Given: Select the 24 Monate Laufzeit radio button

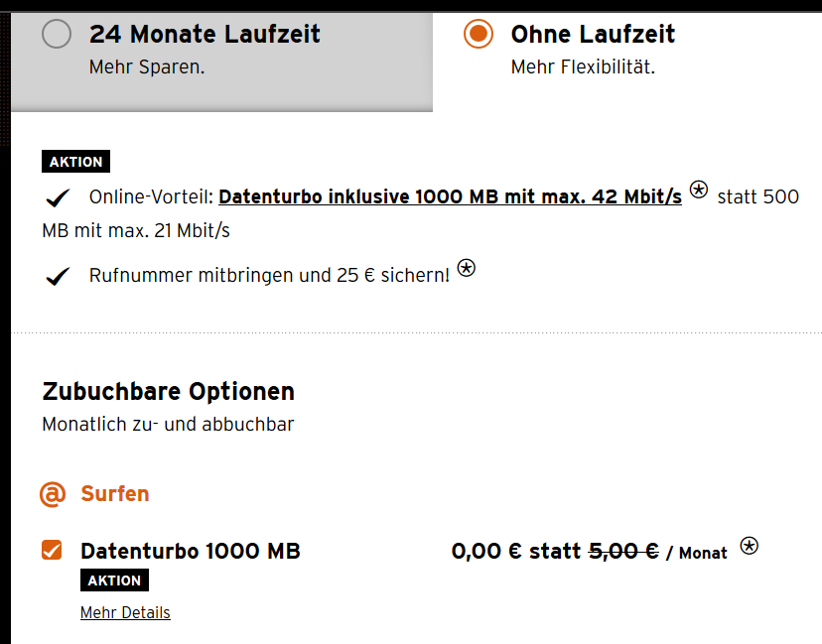Looking at the screenshot, I should click(57, 35).
